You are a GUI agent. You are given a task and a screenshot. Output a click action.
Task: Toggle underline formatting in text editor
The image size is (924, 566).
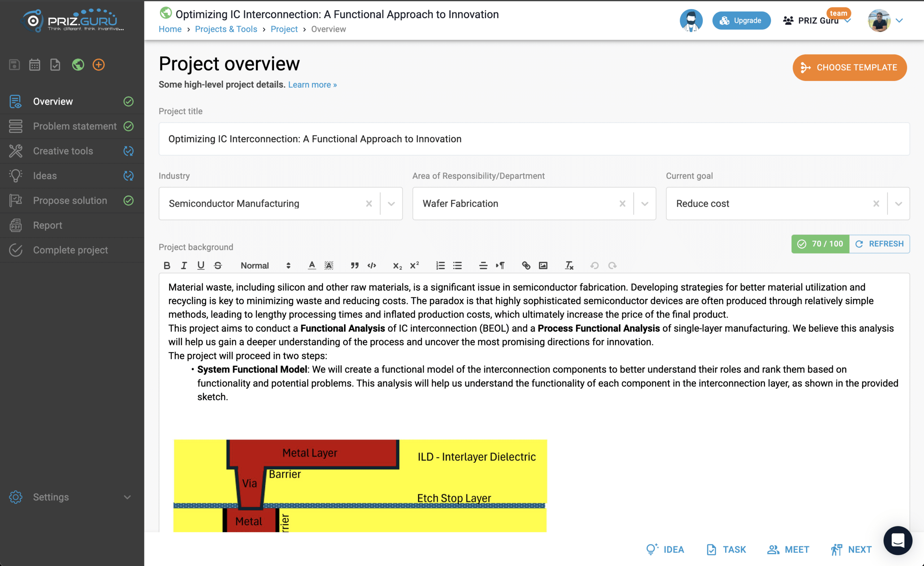click(201, 265)
